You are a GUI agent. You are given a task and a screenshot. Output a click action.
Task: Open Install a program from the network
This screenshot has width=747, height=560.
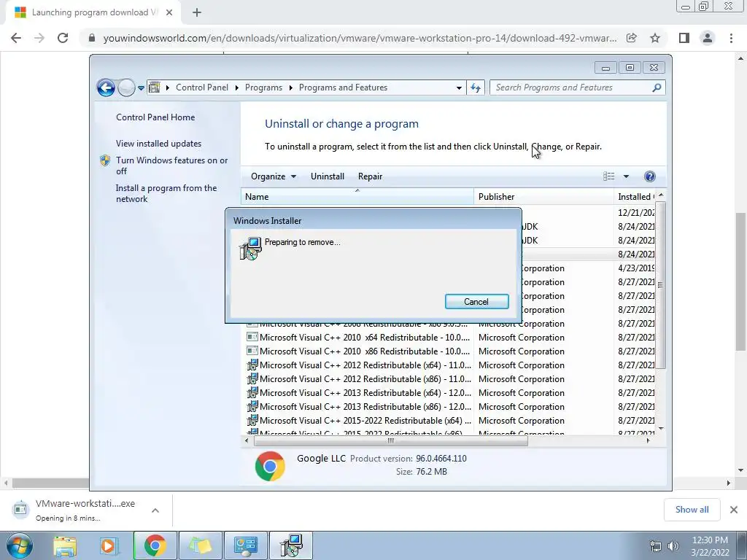click(x=166, y=193)
